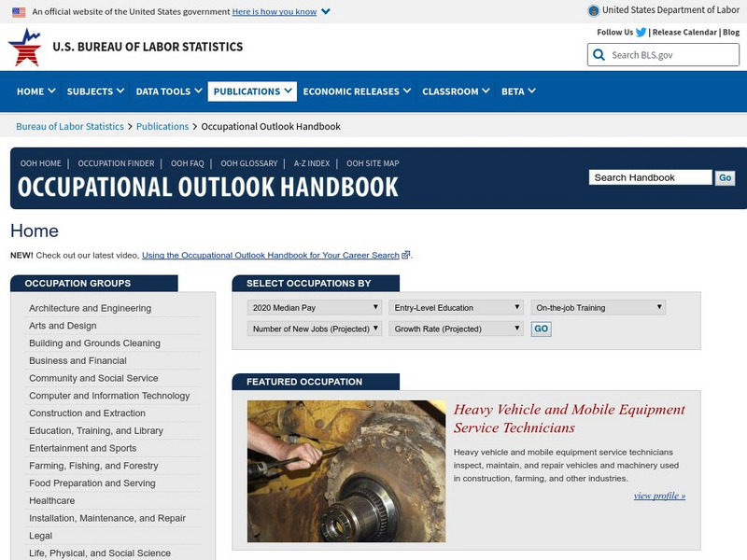Go to OOH HOME
This screenshot has width=747, height=560.
(40, 163)
